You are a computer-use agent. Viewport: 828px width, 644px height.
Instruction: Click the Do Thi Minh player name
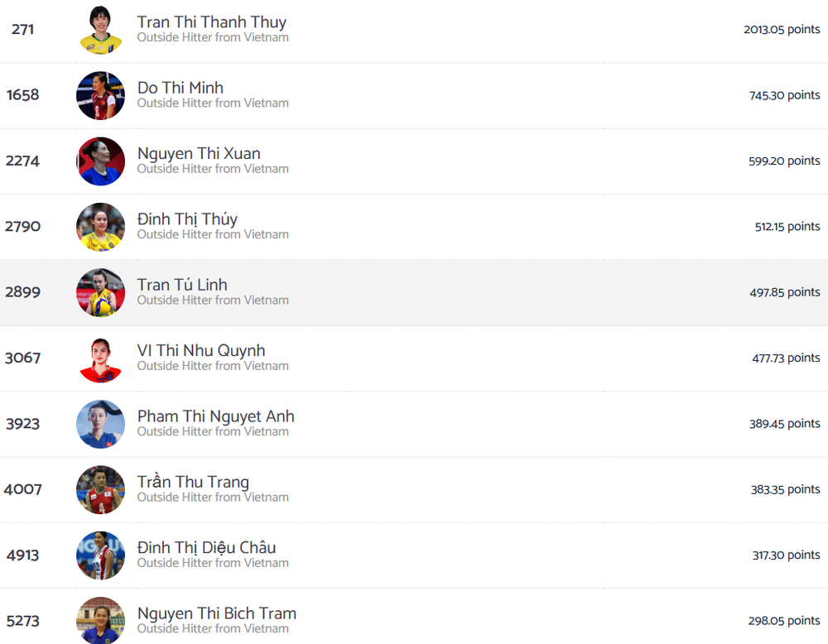(x=180, y=88)
